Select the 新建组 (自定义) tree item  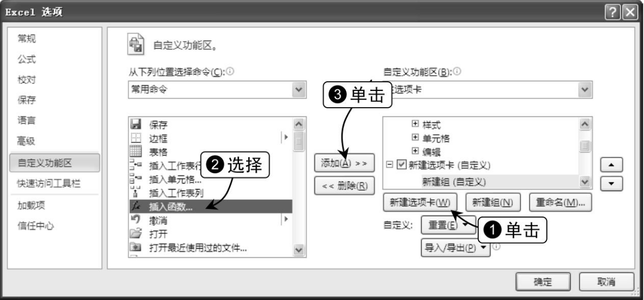tap(454, 181)
